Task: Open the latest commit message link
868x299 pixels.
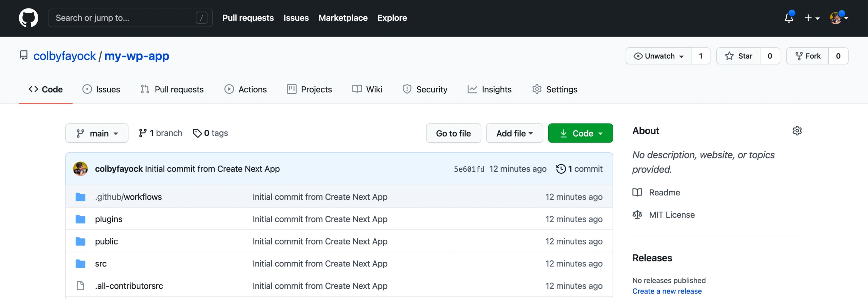Action: click(212, 169)
